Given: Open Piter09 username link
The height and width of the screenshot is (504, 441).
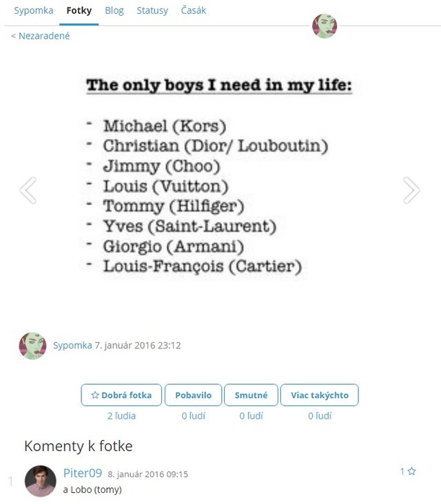Looking at the screenshot, I should click(83, 473).
